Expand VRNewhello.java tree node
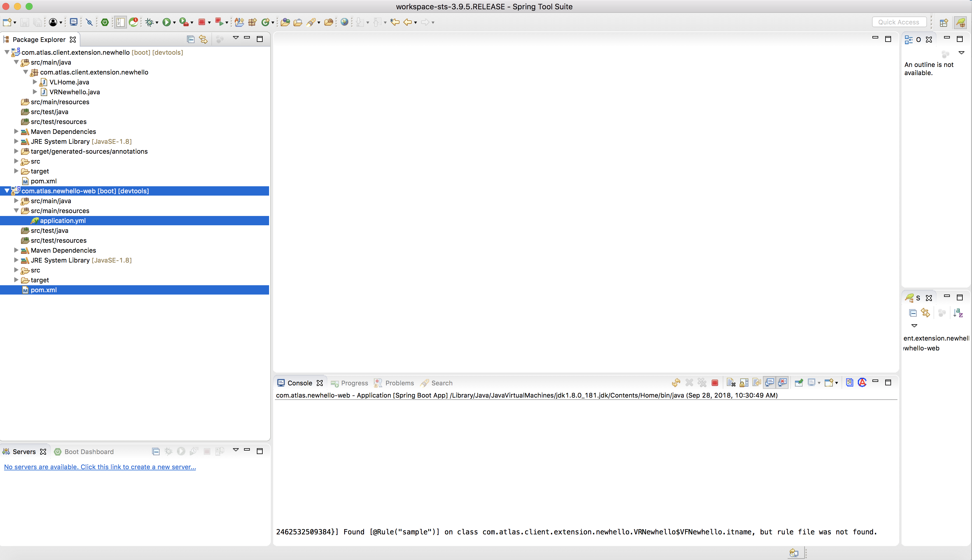The height and width of the screenshot is (560, 972). (35, 91)
